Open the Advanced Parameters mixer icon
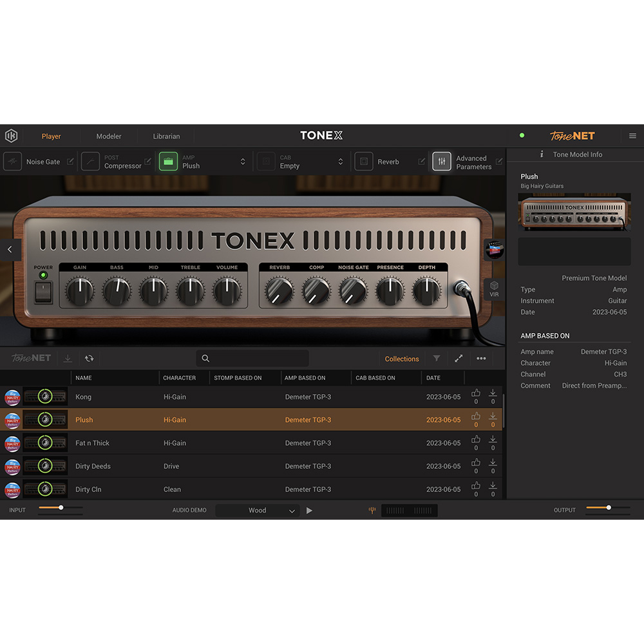The image size is (644, 644). 442,162
